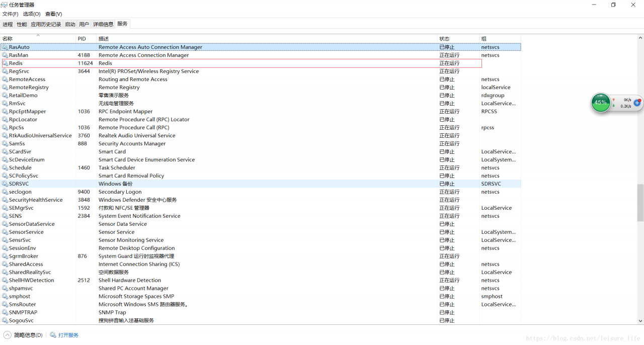Click the RasAuto service gear icon
This screenshot has height=345, width=644.
click(x=5, y=47)
